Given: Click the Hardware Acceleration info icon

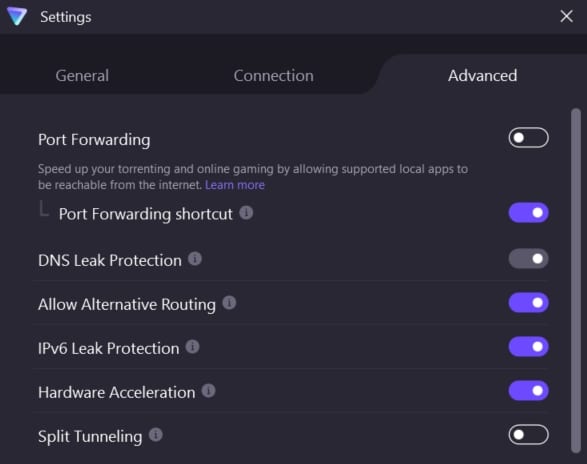Looking at the screenshot, I should pyautogui.click(x=209, y=391).
